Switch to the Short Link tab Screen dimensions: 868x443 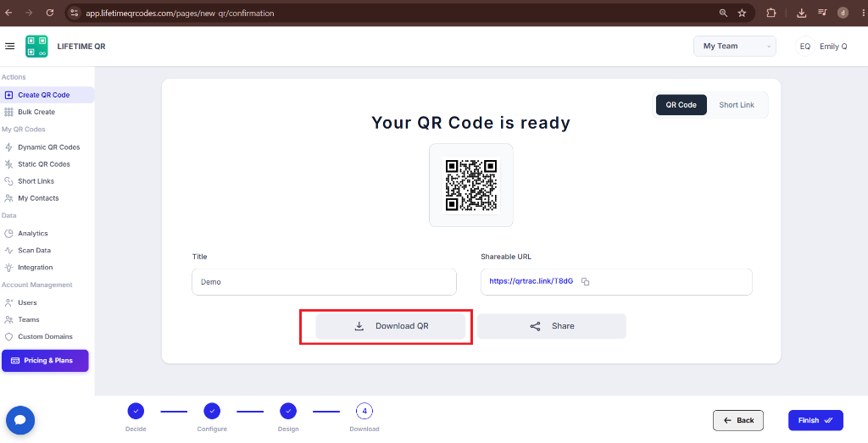tap(737, 105)
